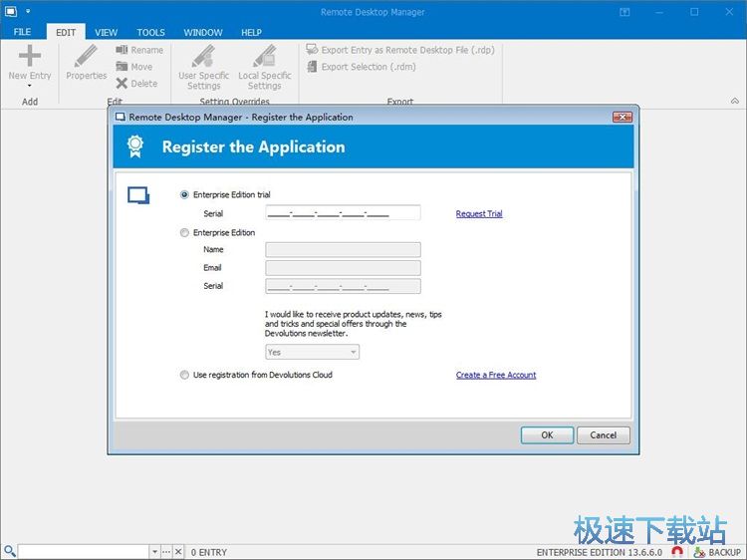Switch to the VIEW ribbon tab
Screen dimensions: 747x560
tap(106, 32)
